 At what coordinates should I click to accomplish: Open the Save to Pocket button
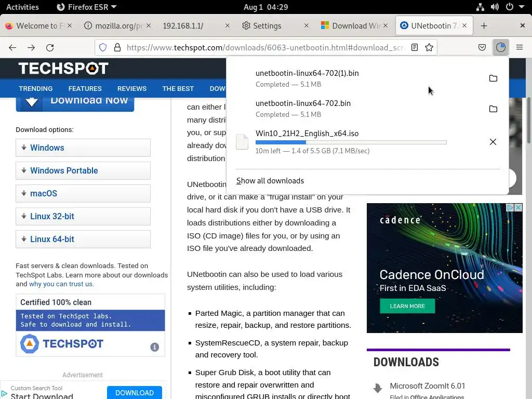[x=482, y=47]
